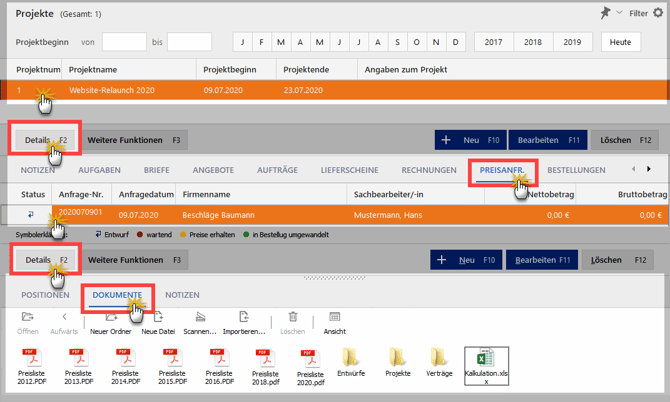
Task: Open the filter settings gear icon
Action: (x=658, y=13)
